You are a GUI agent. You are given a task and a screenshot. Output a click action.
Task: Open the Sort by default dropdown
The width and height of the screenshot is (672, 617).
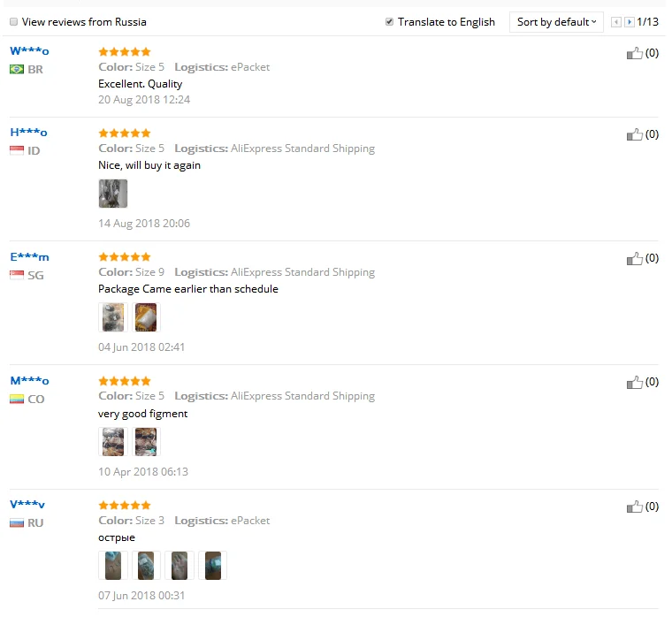tap(556, 22)
